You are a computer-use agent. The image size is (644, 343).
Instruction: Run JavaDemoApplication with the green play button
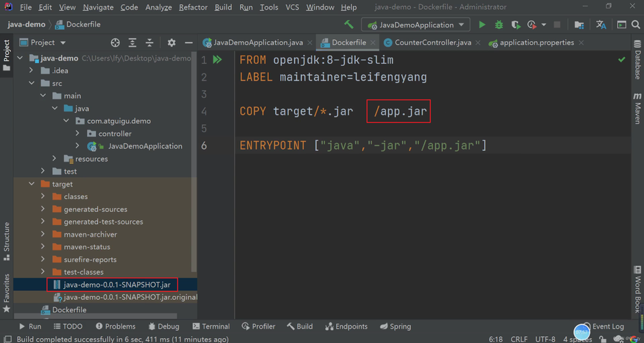(x=481, y=25)
